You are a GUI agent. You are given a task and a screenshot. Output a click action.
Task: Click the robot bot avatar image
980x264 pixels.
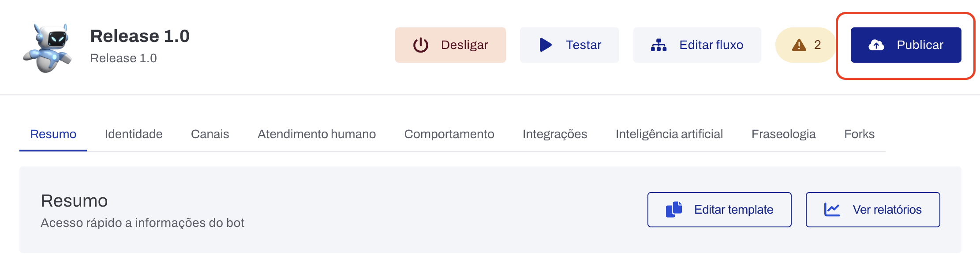coord(48,48)
